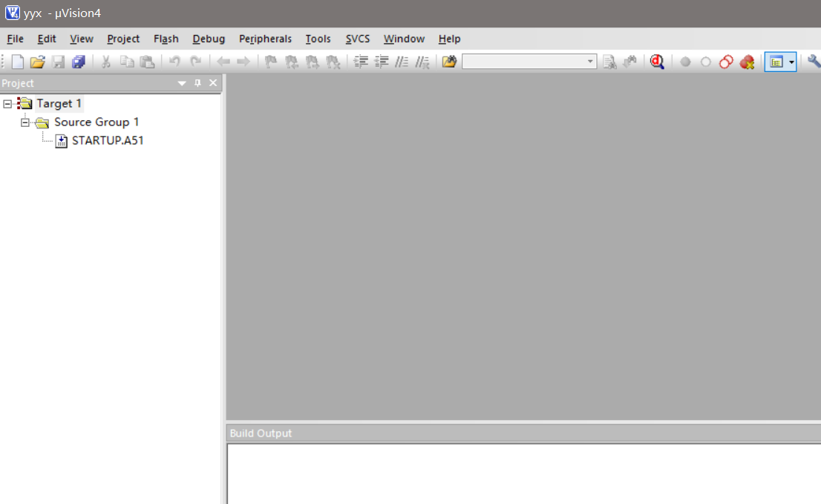Open the Edit menu
Viewport: 821px width, 504px height.
point(47,39)
